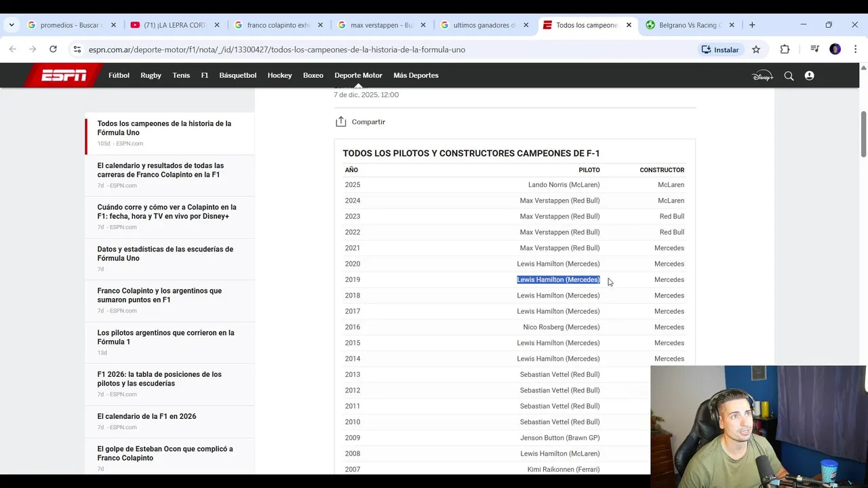Open the ESPN user account icon

809,76
